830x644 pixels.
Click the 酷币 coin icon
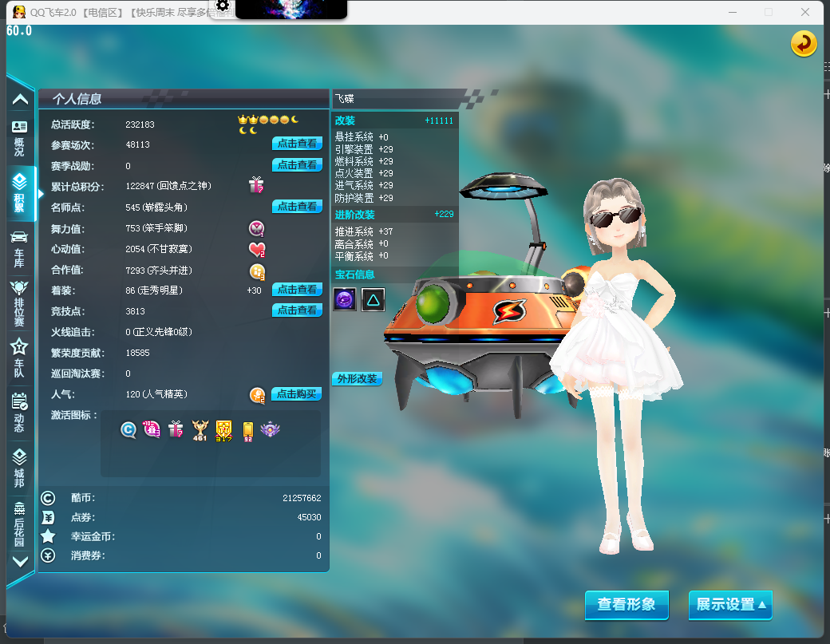click(x=48, y=498)
